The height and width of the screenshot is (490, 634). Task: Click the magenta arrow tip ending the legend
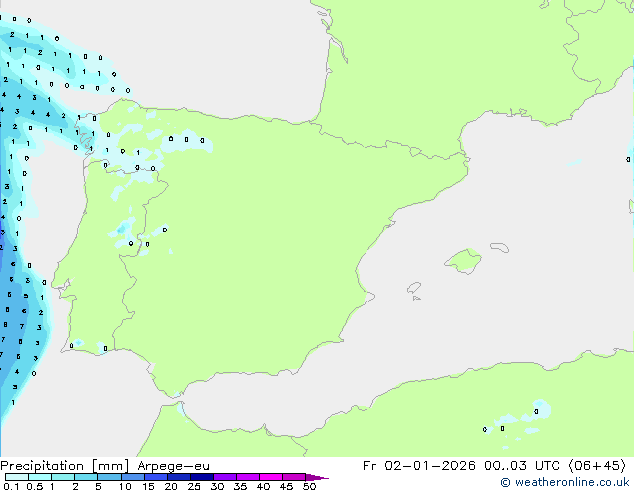[322, 478]
